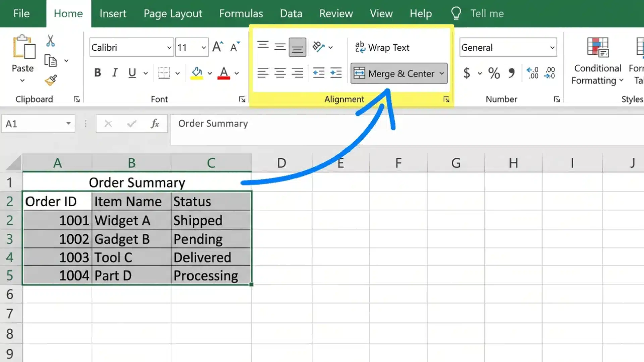Click the formula bar showing Order Summary

[407, 130]
